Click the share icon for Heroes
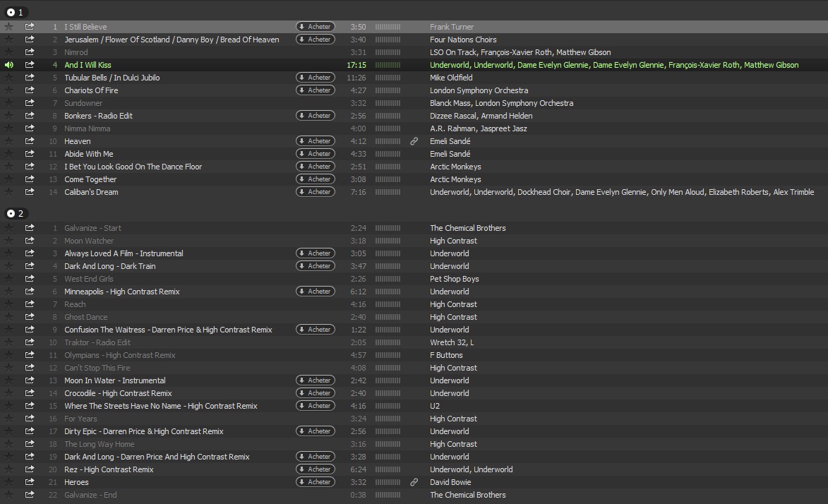The width and height of the screenshot is (828, 504). click(x=30, y=482)
